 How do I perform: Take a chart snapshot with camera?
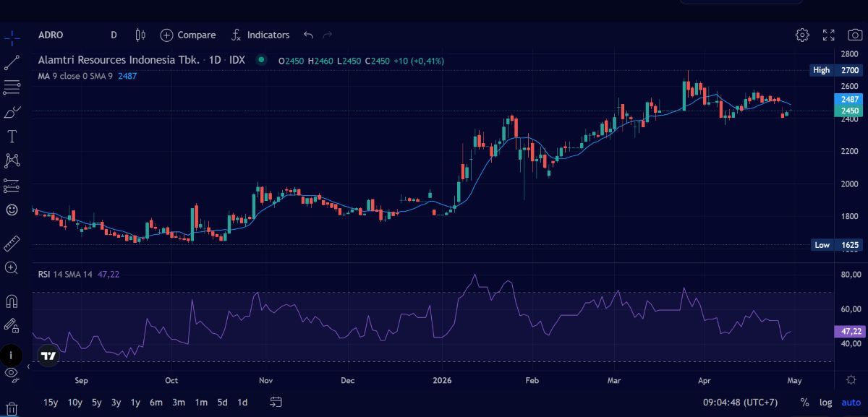(855, 35)
